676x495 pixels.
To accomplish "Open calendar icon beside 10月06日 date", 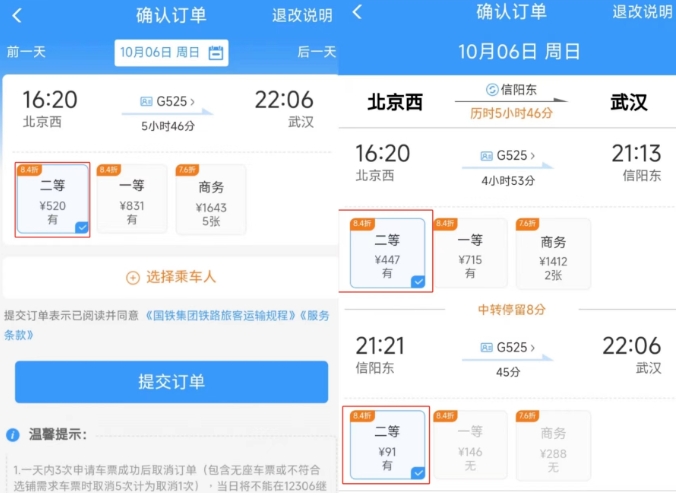I will (x=216, y=53).
